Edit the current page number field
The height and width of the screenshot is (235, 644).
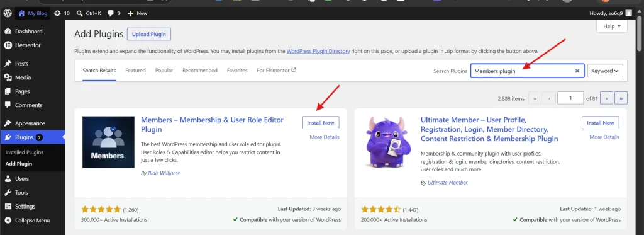pyautogui.click(x=570, y=98)
